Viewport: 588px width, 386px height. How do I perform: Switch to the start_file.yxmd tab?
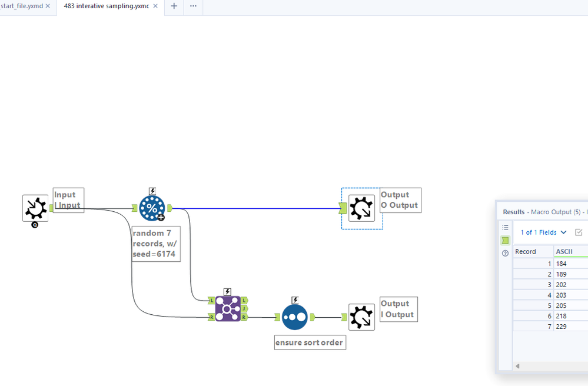(22, 7)
